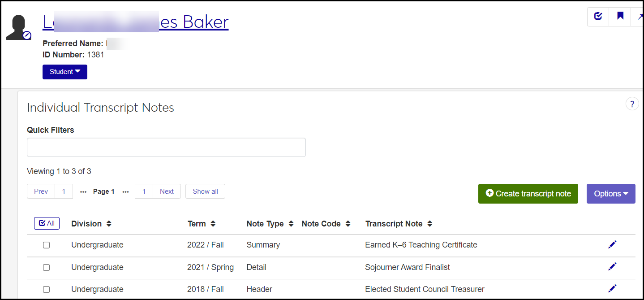This screenshot has width=644, height=300.
Task: Tick the 2021 / Spring row checkbox
Action: click(x=46, y=267)
